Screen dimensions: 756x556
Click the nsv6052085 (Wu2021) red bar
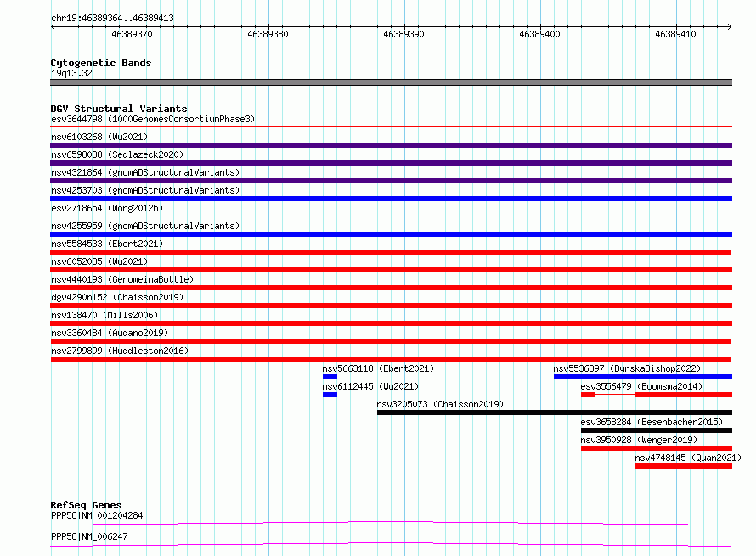[x=391, y=270]
